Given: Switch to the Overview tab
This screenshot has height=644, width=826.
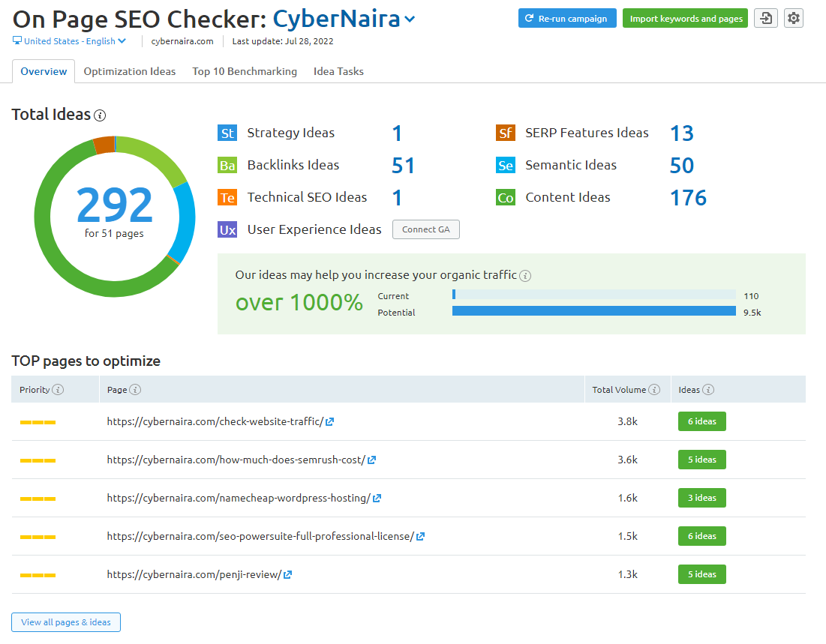Looking at the screenshot, I should (44, 71).
